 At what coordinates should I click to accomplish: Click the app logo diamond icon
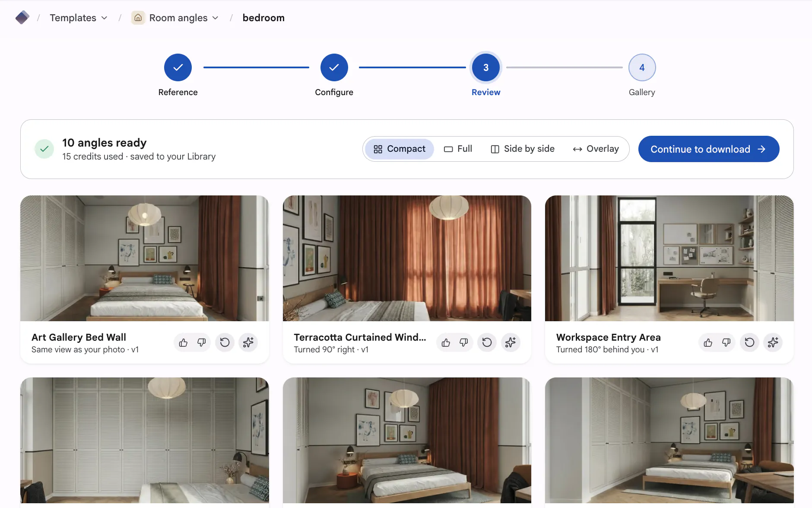click(x=22, y=18)
